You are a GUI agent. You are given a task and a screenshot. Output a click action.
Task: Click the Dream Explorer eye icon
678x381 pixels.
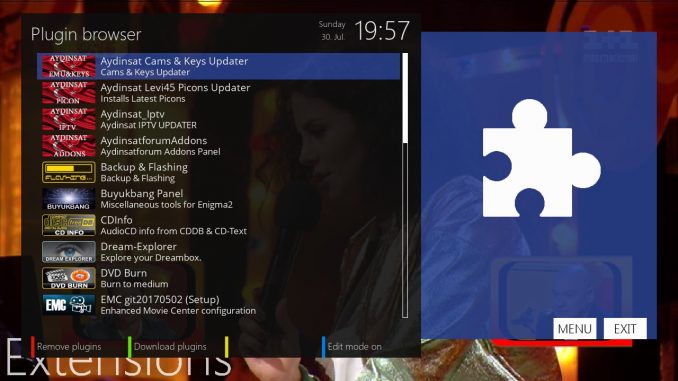[x=69, y=252]
